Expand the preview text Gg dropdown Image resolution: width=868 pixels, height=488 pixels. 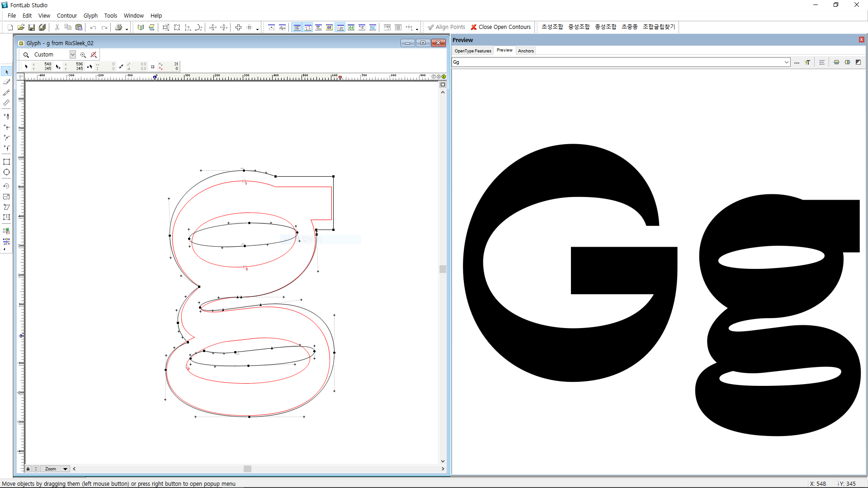point(786,62)
